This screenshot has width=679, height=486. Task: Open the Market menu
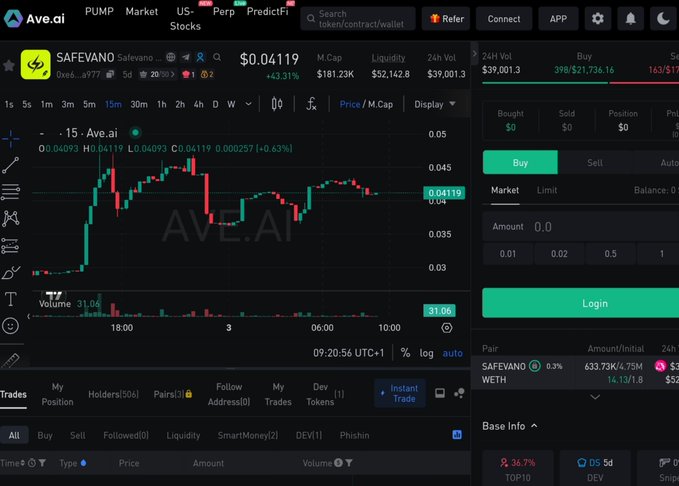pos(142,12)
